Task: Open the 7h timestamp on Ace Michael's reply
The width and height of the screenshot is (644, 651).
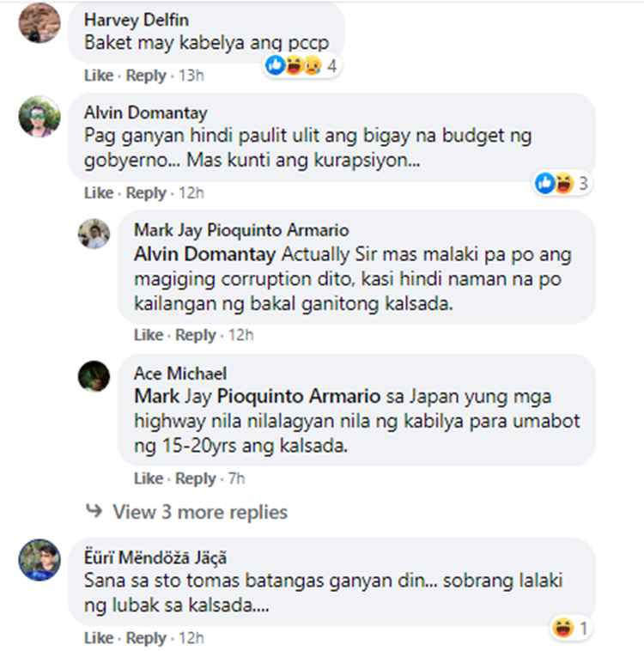Action: click(x=237, y=478)
